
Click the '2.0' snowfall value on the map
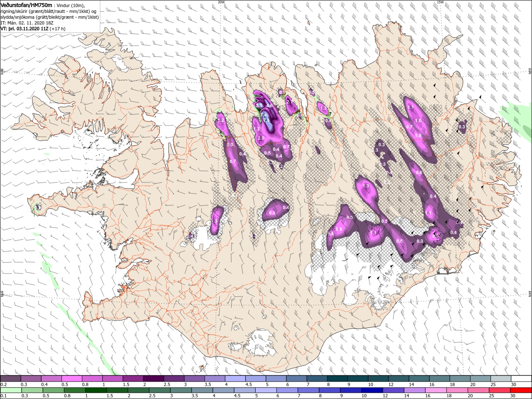261,138
